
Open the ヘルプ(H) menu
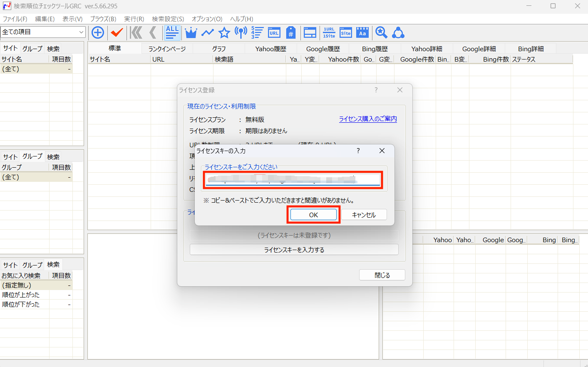242,19
